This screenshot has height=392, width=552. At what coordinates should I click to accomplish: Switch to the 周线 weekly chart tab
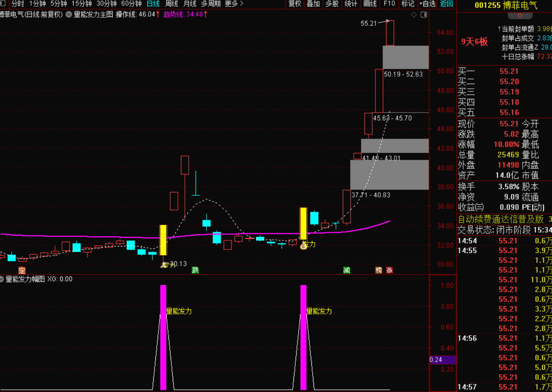[172, 4]
